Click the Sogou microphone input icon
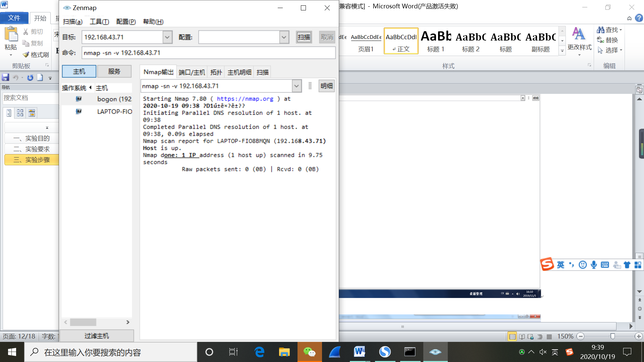 (x=594, y=265)
